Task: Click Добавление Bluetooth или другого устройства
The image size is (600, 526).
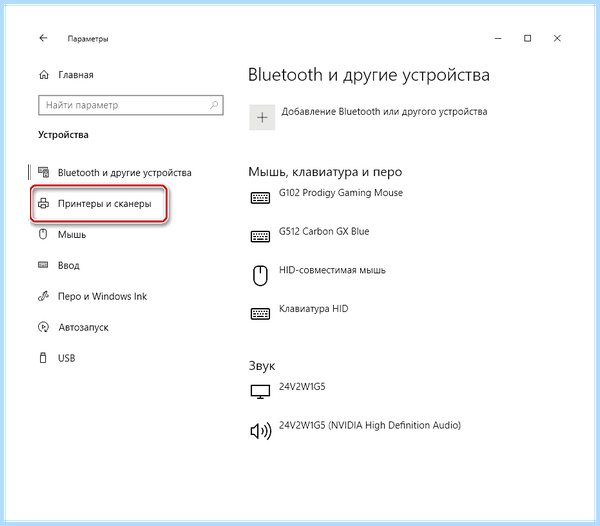Action: click(384, 112)
